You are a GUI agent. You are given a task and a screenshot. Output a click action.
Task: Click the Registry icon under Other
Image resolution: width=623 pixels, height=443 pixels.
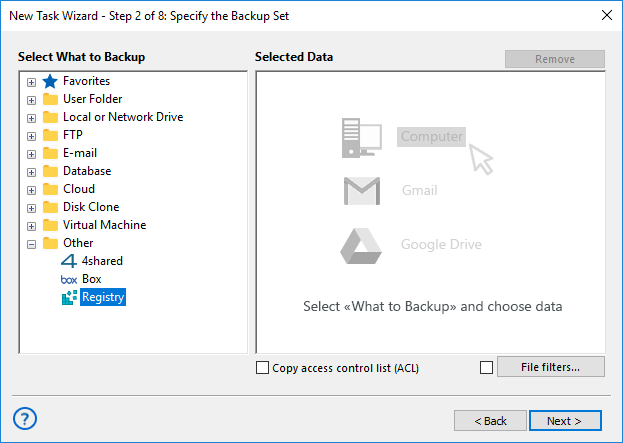pyautogui.click(x=69, y=297)
